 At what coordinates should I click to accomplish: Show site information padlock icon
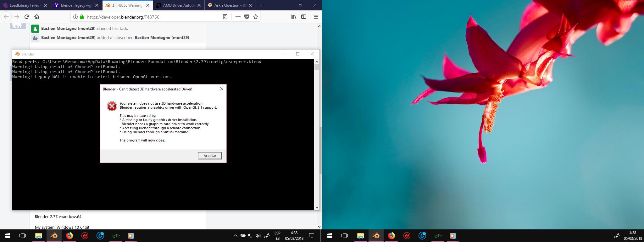click(x=82, y=17)
